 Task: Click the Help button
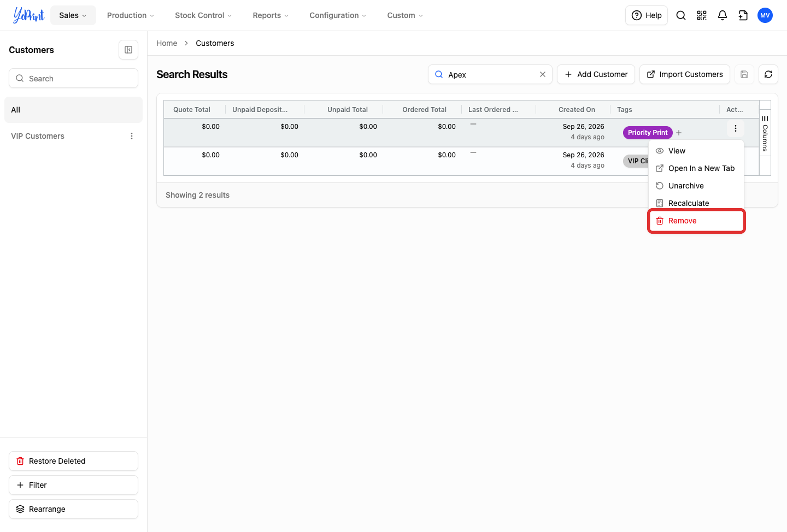647,15
